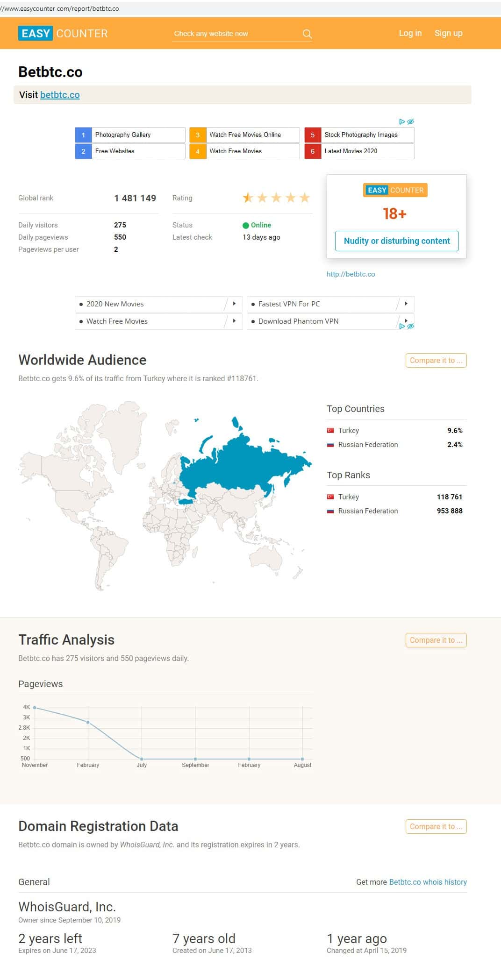The image size is (501, 980).
Task: Click the Russian flag under Top Countries
Action: pyautogui.click(x=330, y=445)
